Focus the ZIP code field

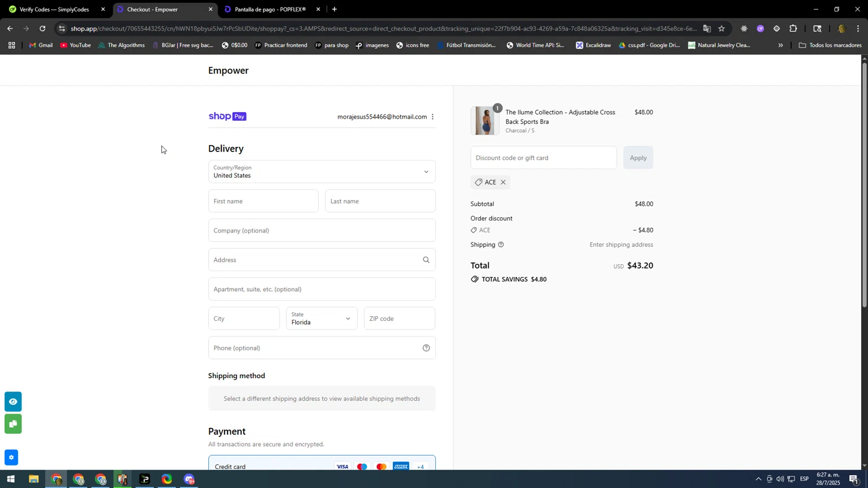pos(399,319)
